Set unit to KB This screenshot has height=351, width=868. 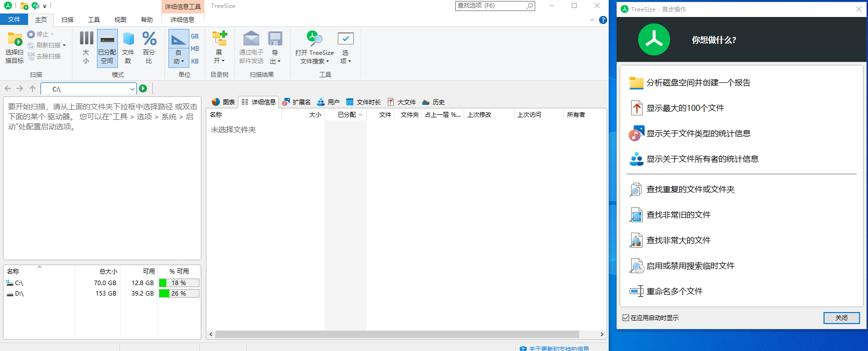[195, 61]
